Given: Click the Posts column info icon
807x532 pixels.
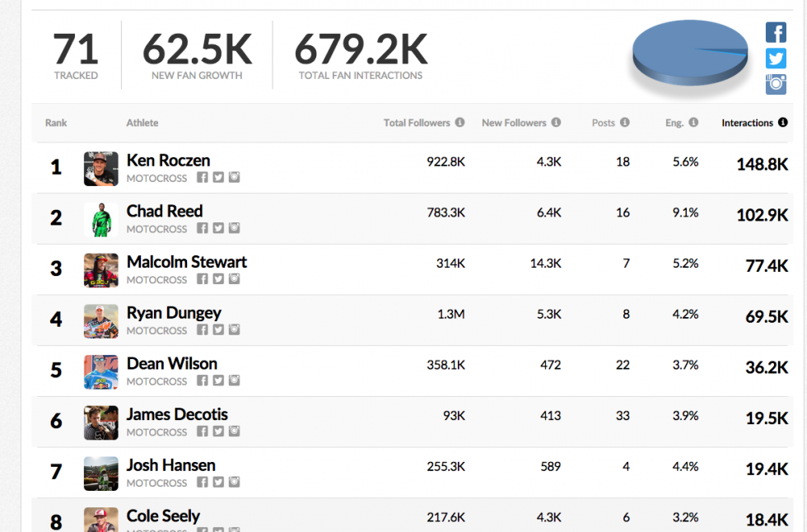Looking at the screenshot, I should [624, 123].
